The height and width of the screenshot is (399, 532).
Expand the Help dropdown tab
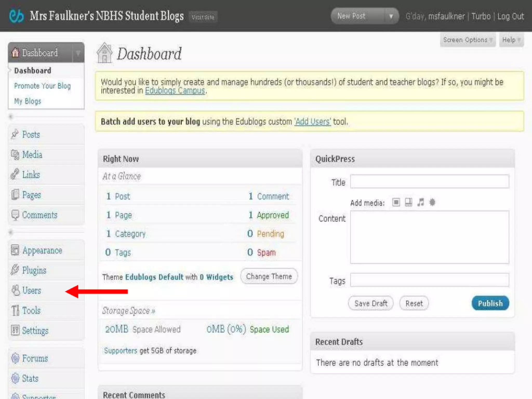pyautogui.click(x=511, y=40)
